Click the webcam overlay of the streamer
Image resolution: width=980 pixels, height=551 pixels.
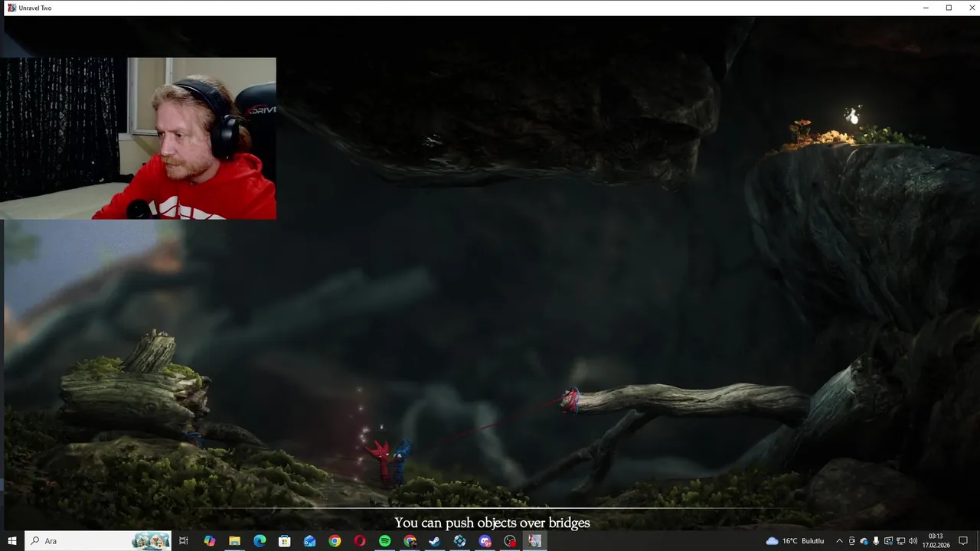pyautogui.click(x=138, y=139)
